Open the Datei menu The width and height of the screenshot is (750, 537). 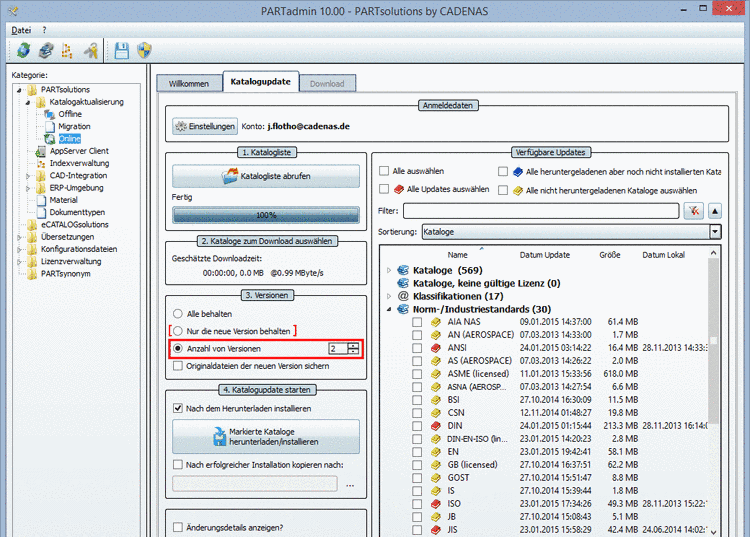pyautogui.click(x=21, y=30)
